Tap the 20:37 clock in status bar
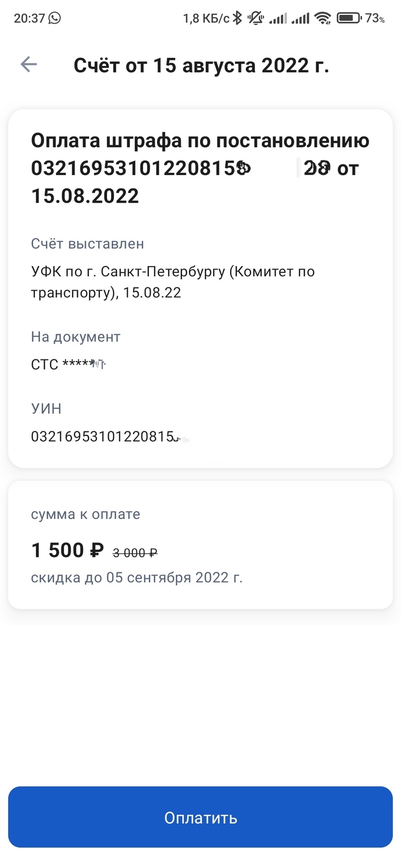This screenshot has height=868, width=401. [x=29, y=18]
